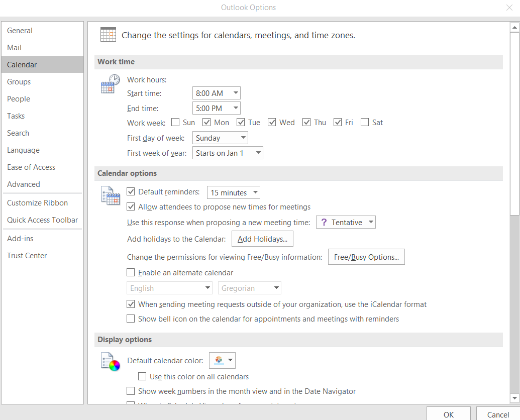Viewport: 520px width, 420px height.
Task: Confirm settings with the OK button
Action: tap(448, 414)
